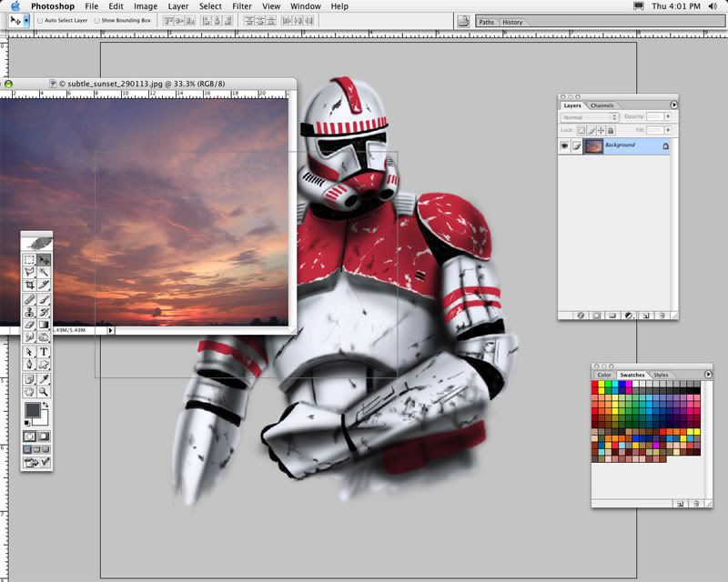Enable the Show Bounding Box checkbox

point(96,20)
